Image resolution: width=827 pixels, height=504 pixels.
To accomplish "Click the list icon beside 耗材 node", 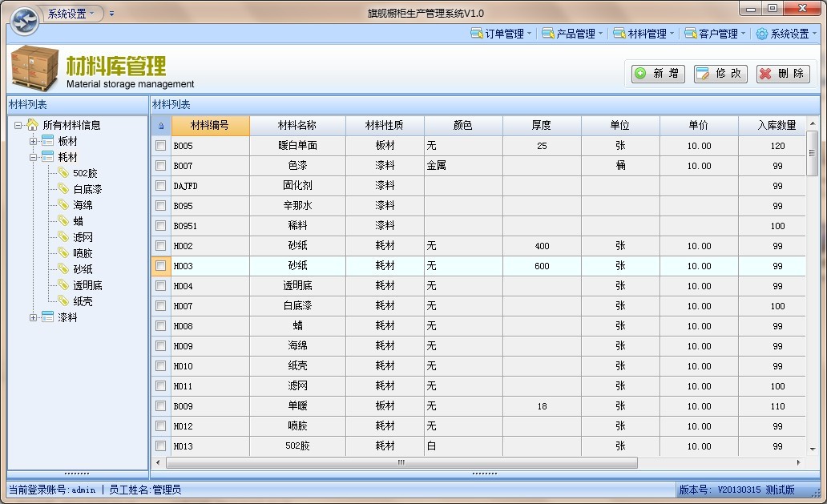I will (48, 156).
